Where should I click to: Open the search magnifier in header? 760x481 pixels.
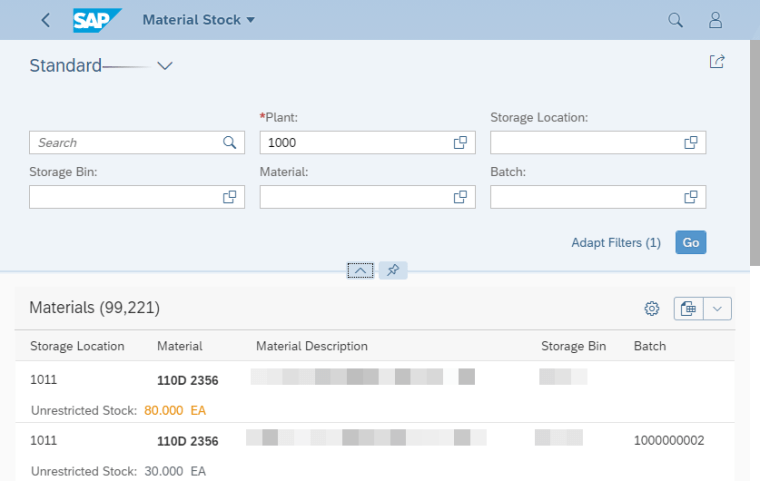coord(675,20)
